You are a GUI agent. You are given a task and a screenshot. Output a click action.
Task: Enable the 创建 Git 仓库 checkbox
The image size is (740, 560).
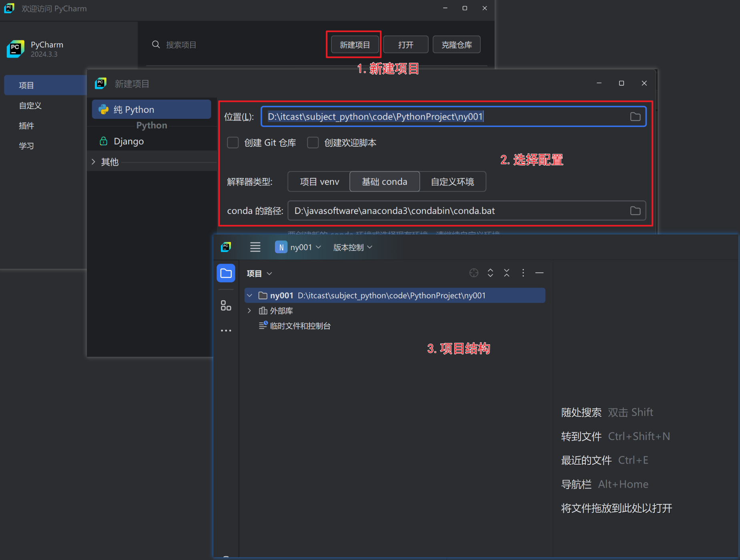pyautogui.click(x=233, y=142)
